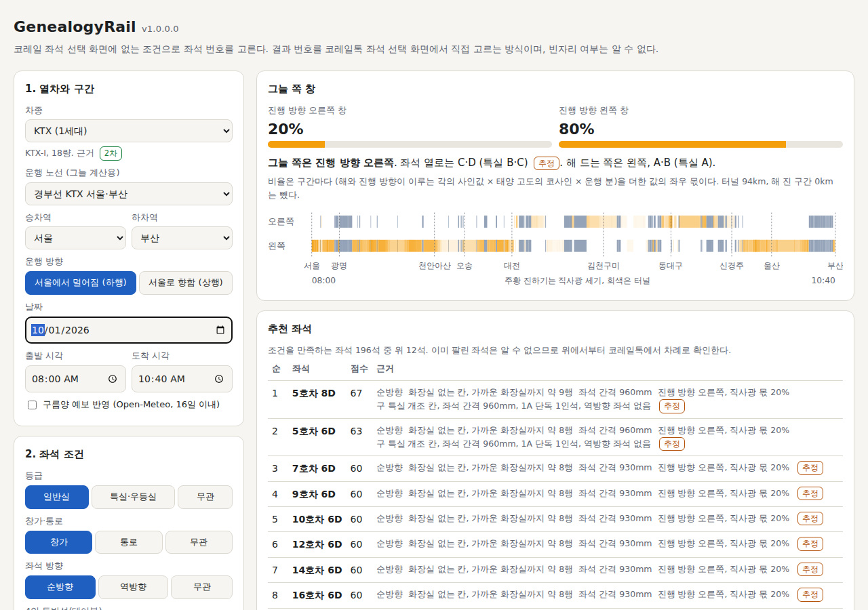Open the 하차역 dropdown showing 부산

pyautogui.click(x=182, y=238)
